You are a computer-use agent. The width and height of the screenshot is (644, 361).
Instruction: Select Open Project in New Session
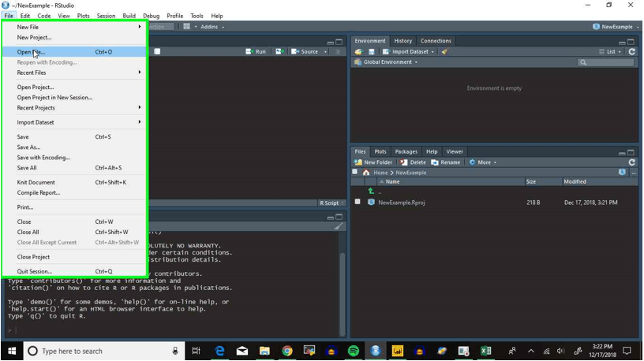click(x=74, y=97)
